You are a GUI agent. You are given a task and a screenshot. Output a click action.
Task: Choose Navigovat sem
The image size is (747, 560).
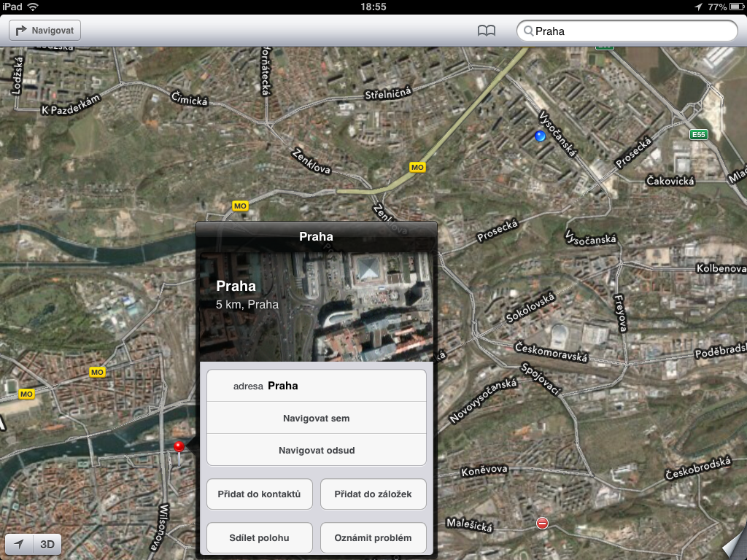pos(316,418)
